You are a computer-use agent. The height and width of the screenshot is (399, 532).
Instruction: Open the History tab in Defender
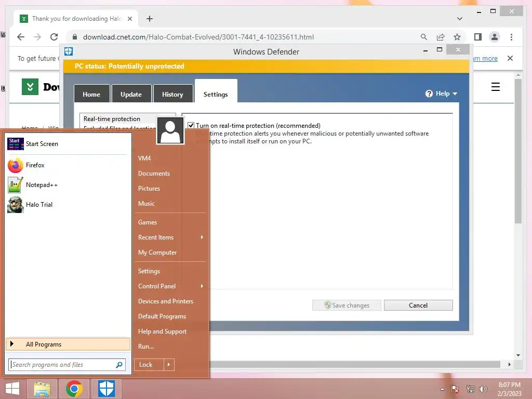point(172,95)
